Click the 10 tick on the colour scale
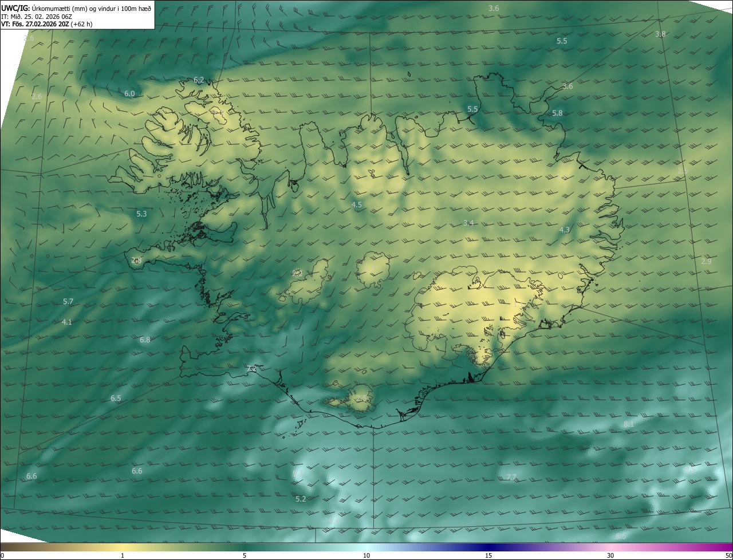This screenshot has height=560, width=733. point(366,556)
